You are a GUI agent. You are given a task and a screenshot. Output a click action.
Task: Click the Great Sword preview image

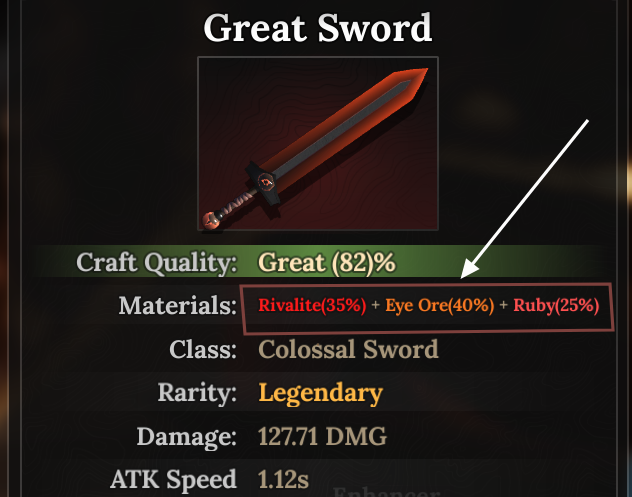coord(318,143)
